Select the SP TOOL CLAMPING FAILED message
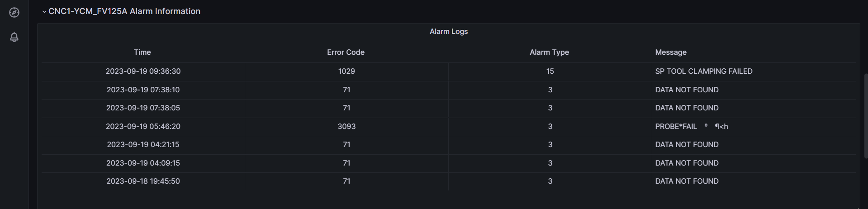The image size is (868, 209). 703,71
